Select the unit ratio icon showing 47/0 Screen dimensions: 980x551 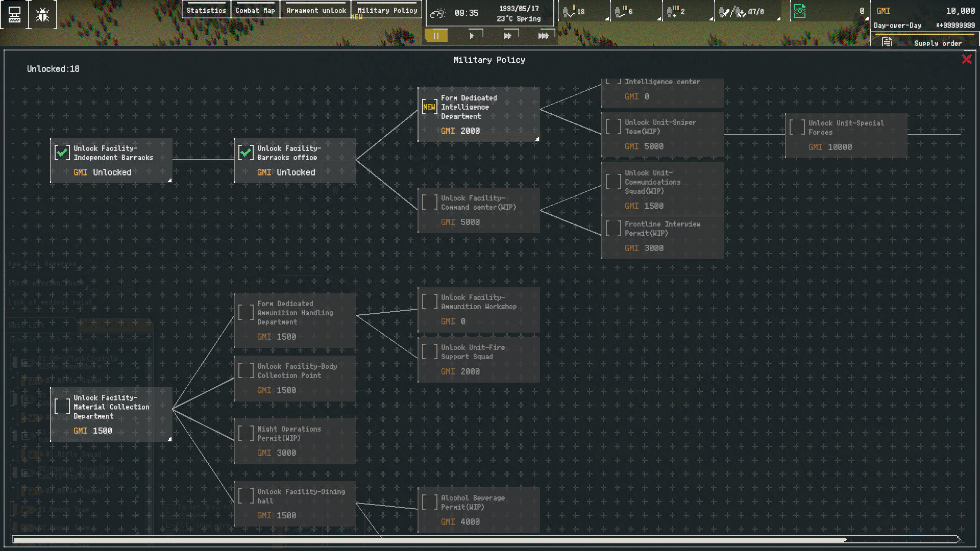point(735,11)
